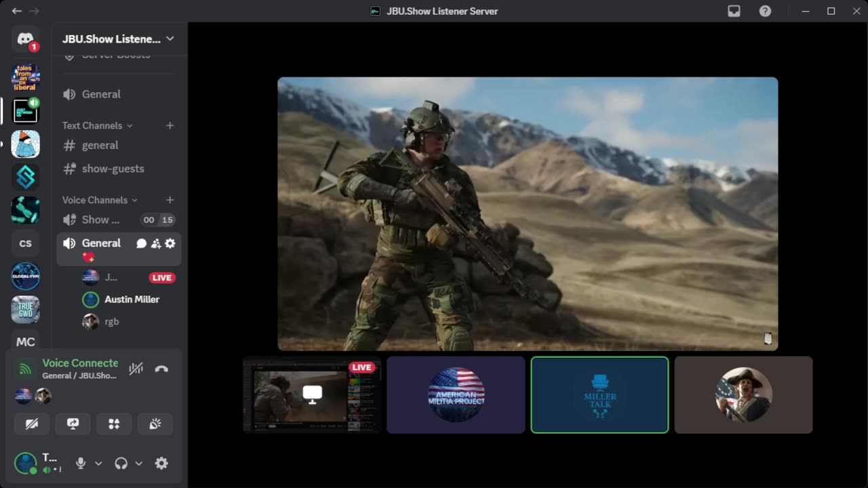Select the colonial soldier avatar tile
This screenshot has width=868, height=488.
click(x=743, y=394)
